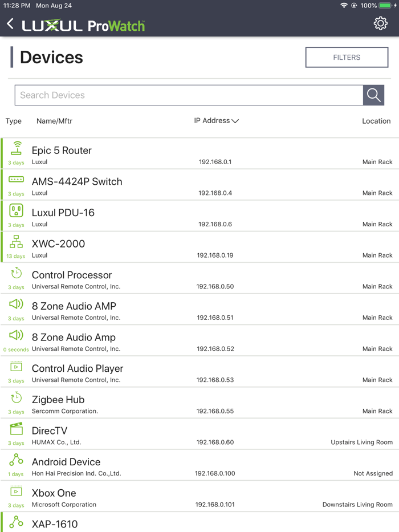
Task: Sort by the Location column header
Action: point(376,121)
